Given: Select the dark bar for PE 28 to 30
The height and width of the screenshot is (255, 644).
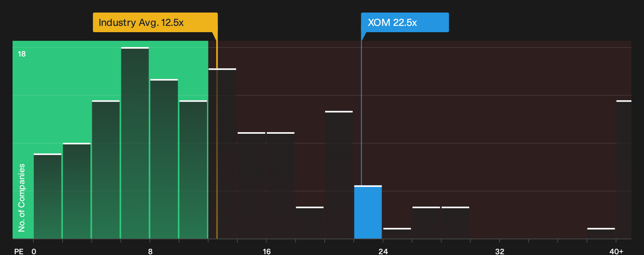Looking at the screenshot, I should 456,223.
